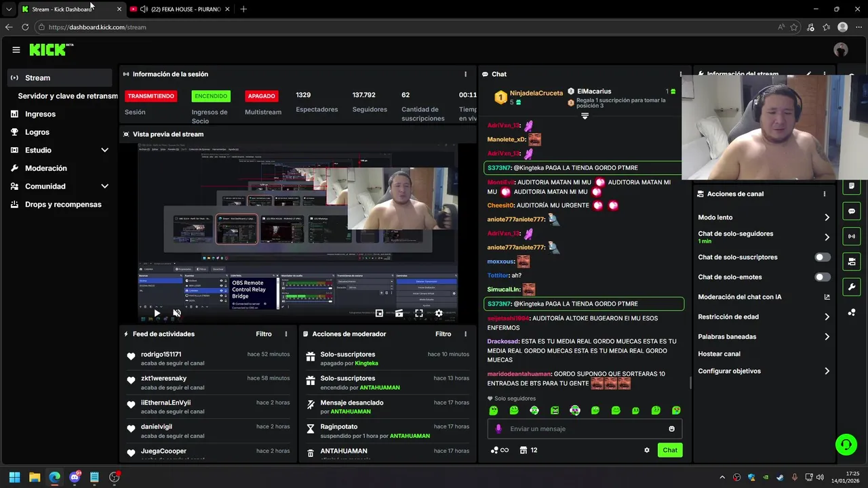
Task: Toggle theater mode on stream preview
Action: 399,313
